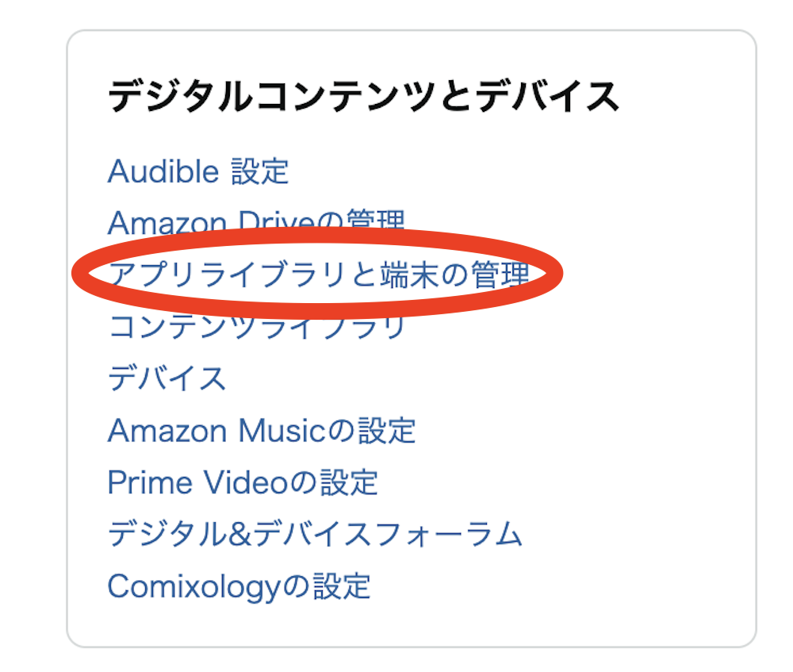793x672 pixels.
Task: Open Audible settings from the list
Action: click(197, 171)
